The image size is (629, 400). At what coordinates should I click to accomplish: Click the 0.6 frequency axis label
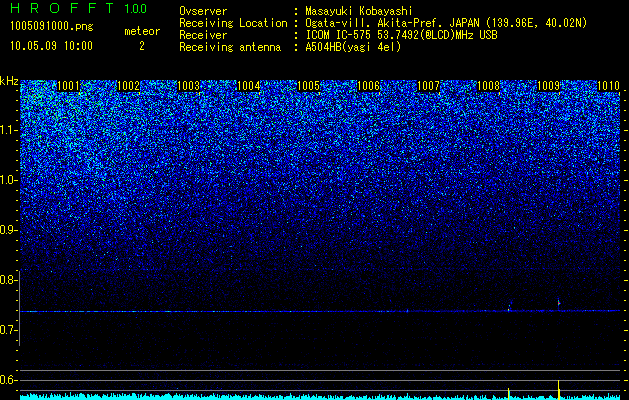(7, 380)
